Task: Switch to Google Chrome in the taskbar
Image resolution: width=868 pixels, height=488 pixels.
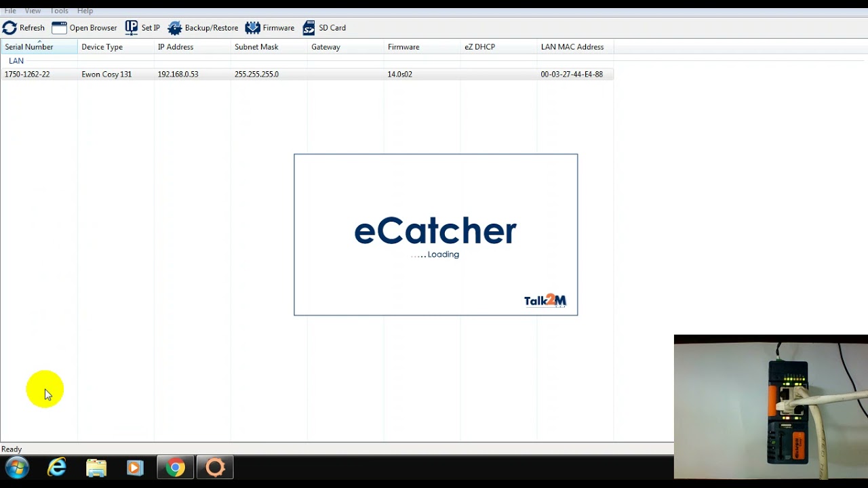Action: pyautogui.click(x=176, y=468)
